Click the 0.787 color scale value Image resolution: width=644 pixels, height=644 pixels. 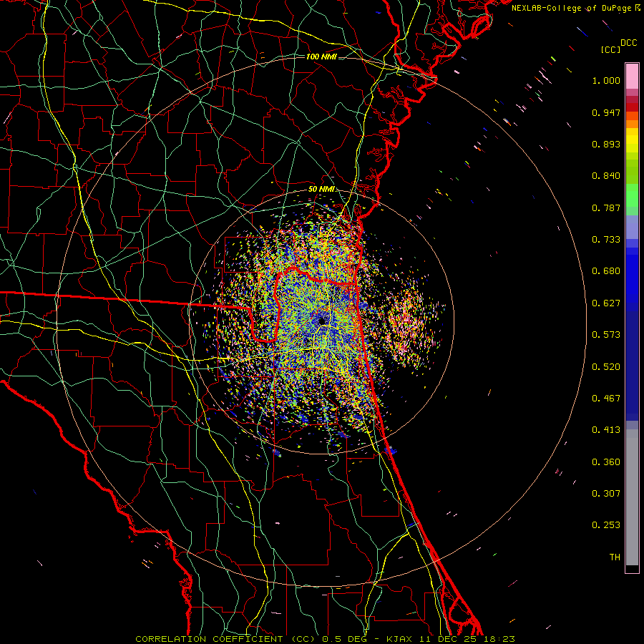tap(606, 208)
